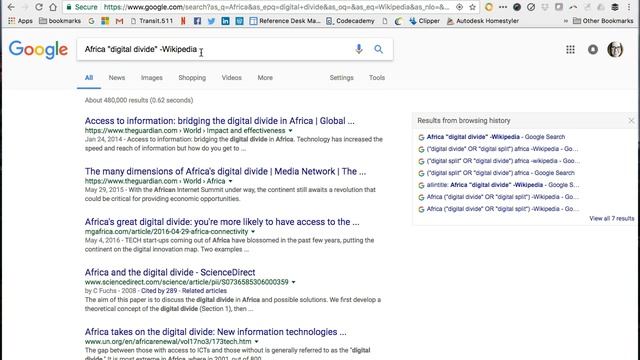640x360 pixels.
Task: Open the Autodesk Homestyler bookmark
Action: click(483, 20)
